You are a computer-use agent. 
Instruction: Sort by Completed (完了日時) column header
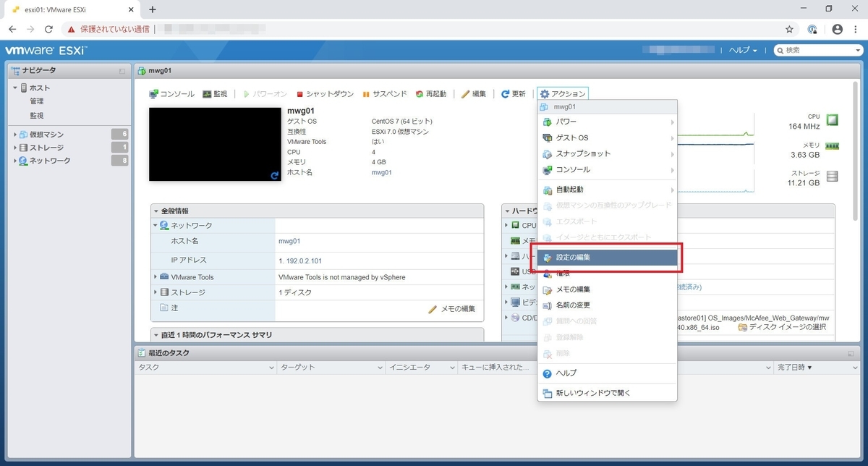pos(818,368)
